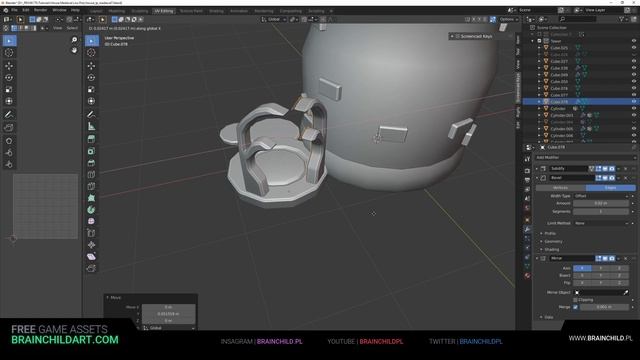Hide Cube.078 using its eye icon
Screen dimensions: 640x360
(634, 102)
